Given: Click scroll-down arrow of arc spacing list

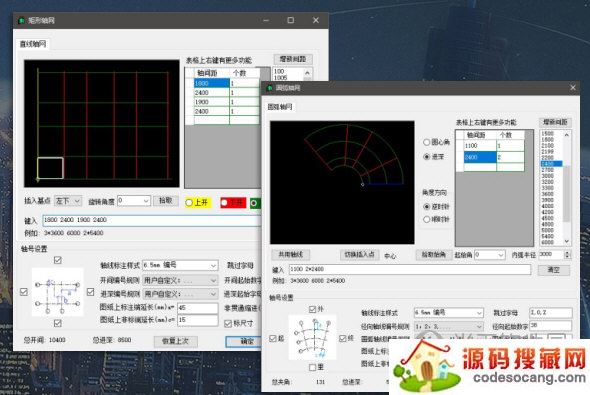Looking at the screenshot, I should pyautogui.click(x=567, y=242).
